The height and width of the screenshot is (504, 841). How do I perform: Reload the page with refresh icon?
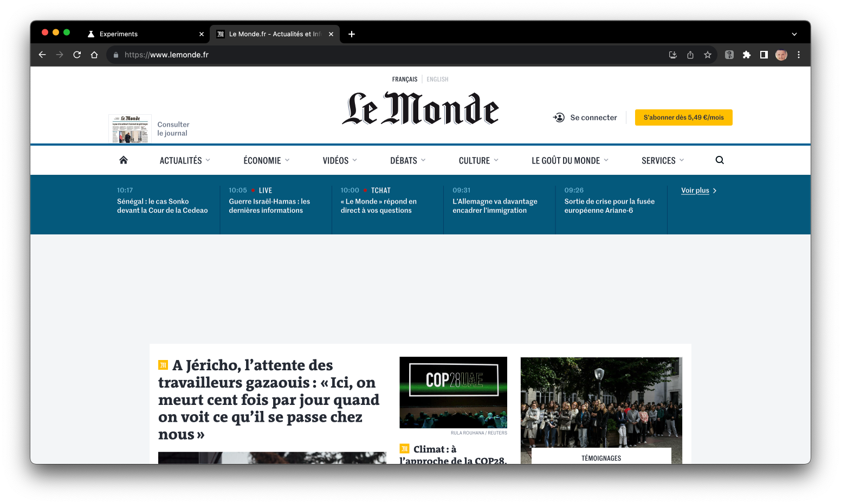click(77, 55)
